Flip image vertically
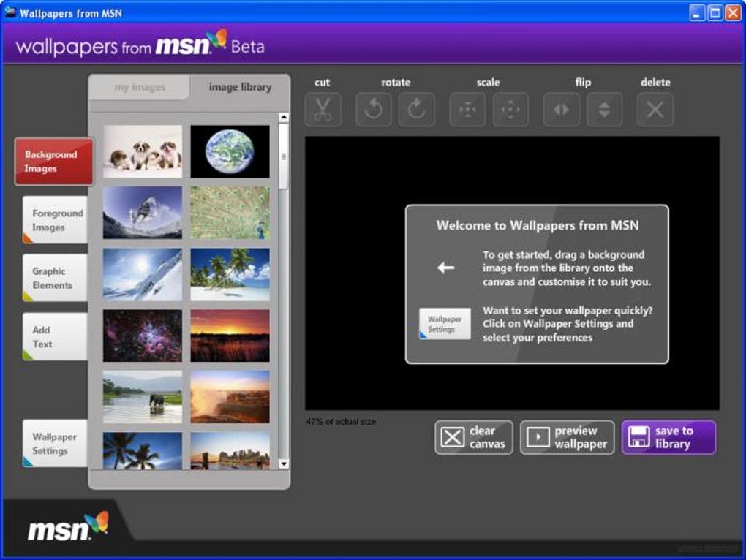The image size is (746, 560). point(604,110)
